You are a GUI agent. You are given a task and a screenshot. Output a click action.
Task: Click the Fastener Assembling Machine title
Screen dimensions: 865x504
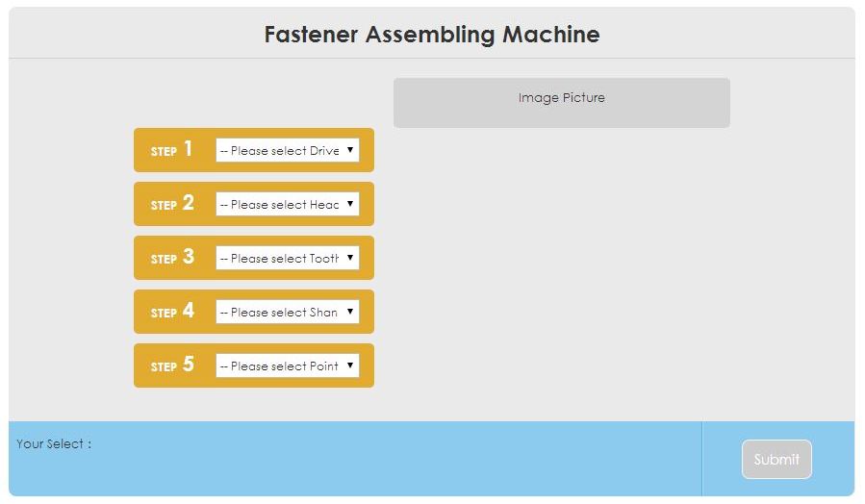(x=432, y=35)
